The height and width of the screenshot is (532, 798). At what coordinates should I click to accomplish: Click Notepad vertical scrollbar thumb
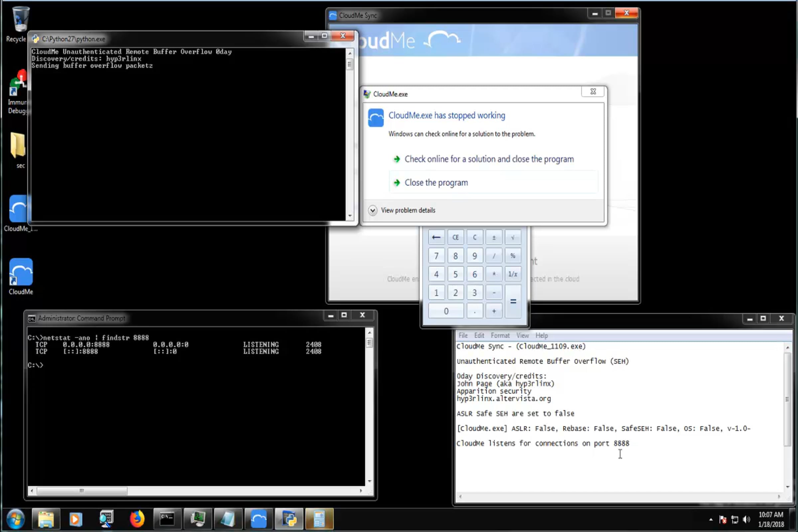click(787, 399)
